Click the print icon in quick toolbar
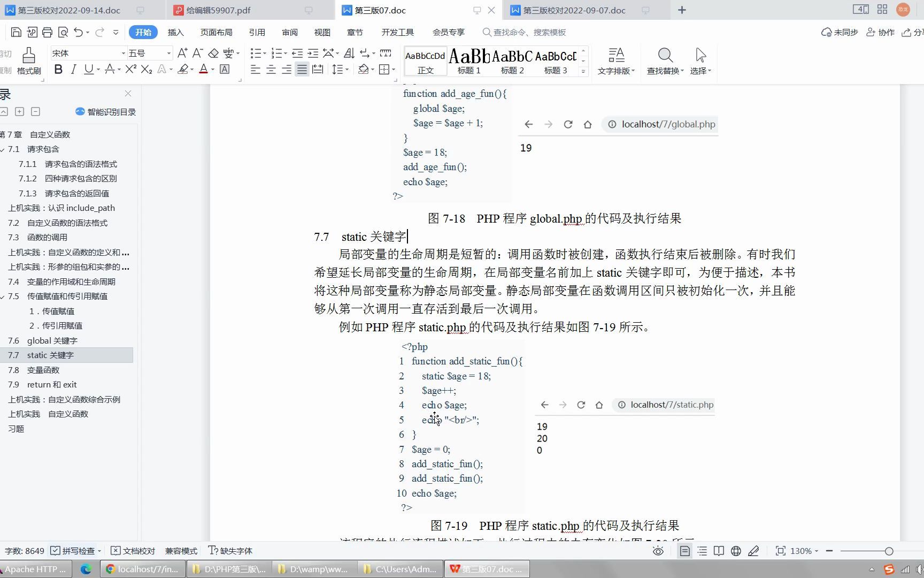 [x=47, y=32]
